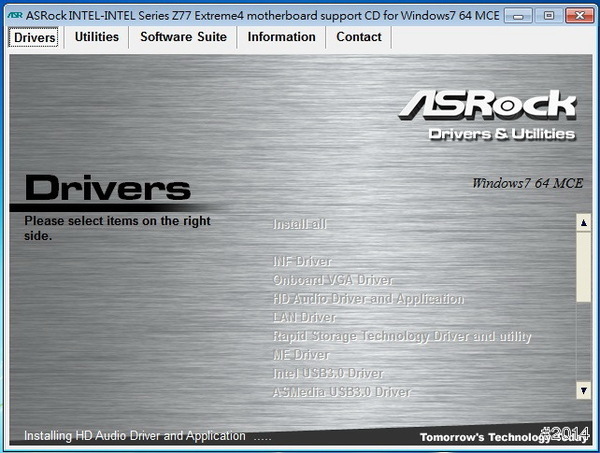This screenshot has width=600, height=453.
Task: Pick the LAN Driver entry
Action: (x=304, y=317)
